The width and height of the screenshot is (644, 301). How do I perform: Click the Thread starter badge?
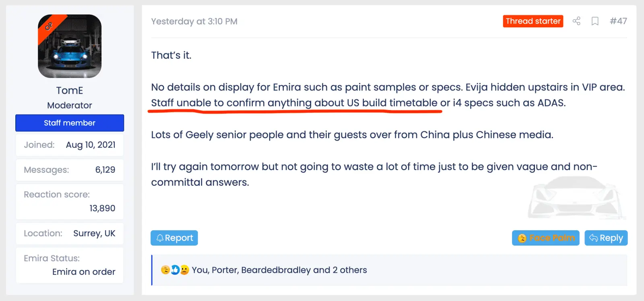(x=533, y=21)
